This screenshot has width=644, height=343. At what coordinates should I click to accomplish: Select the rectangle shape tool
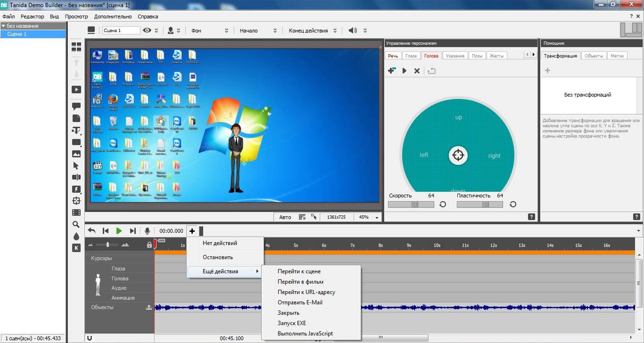point(76,142)
